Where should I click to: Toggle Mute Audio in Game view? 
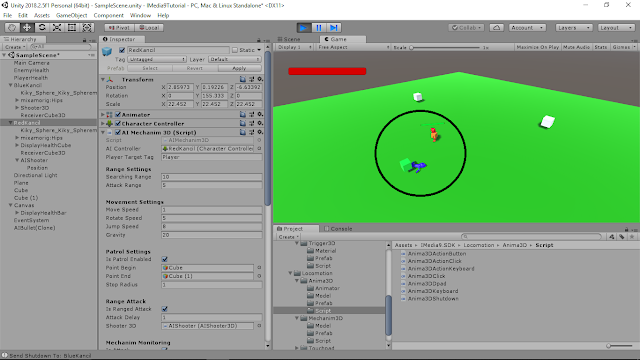click(576, 47)
